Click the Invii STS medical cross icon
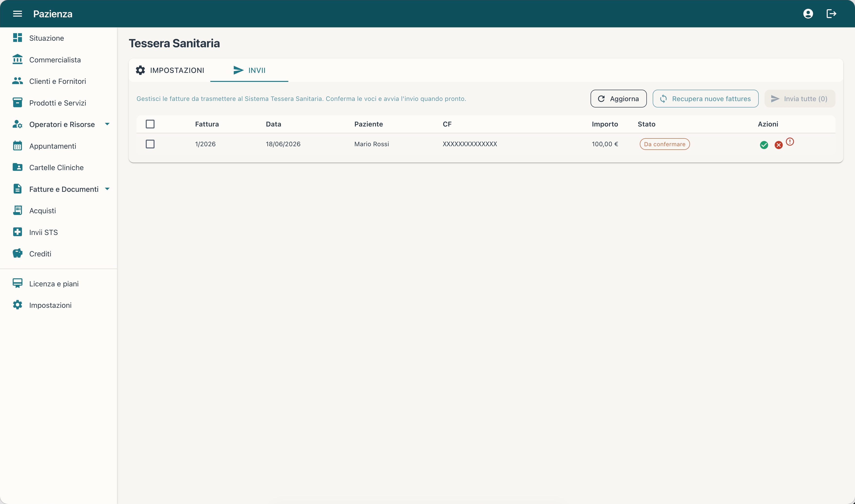The image size is (855, 504). (17, 232)
